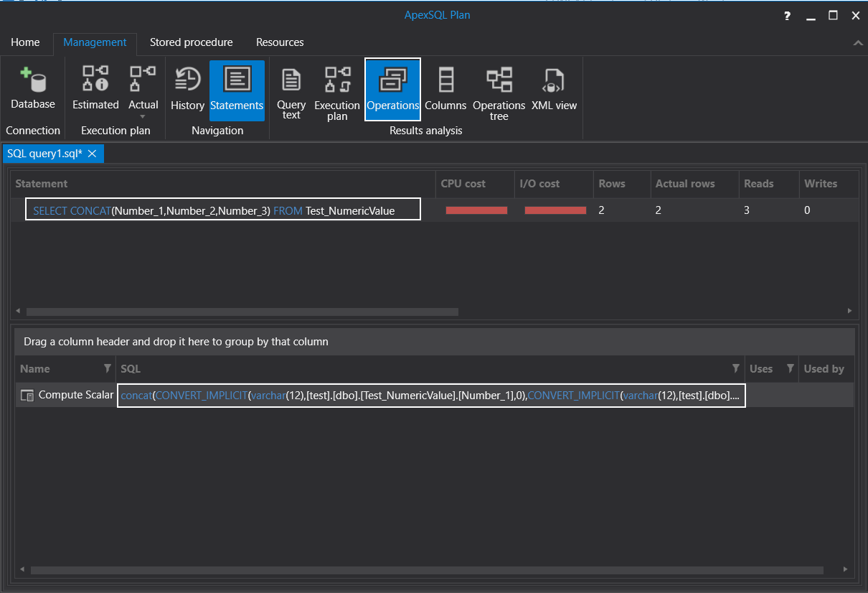This screenshot has width=868, height=593.
Task: Collapse the ribbon with the chevron
Action: pyautogui.click(x=857, y=43)
